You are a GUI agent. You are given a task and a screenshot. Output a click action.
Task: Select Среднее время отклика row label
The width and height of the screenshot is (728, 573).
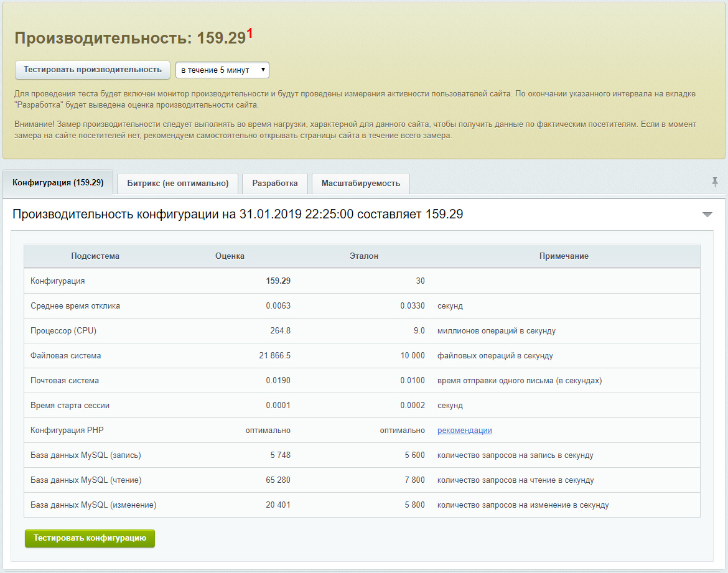click(75, 306)
